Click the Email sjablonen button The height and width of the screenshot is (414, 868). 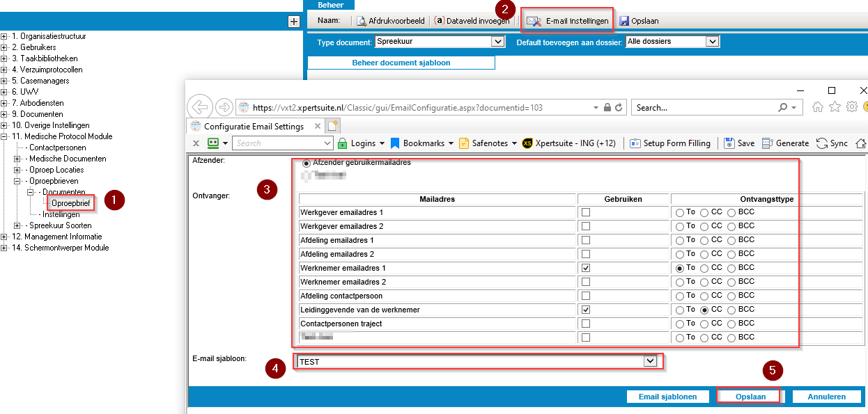pyautogui.click(x=668, y=397)
